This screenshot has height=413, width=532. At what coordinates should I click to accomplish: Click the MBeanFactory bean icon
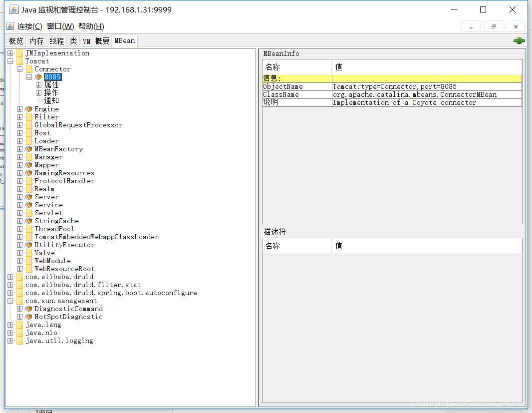point(29,149)
